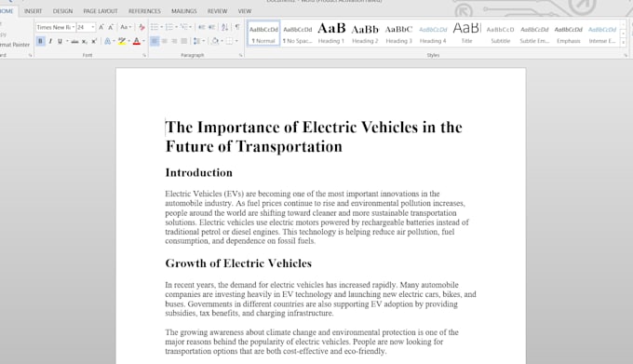Open the VIEW ribbon tab
The image size is (633, 364).
pos(244,11)
